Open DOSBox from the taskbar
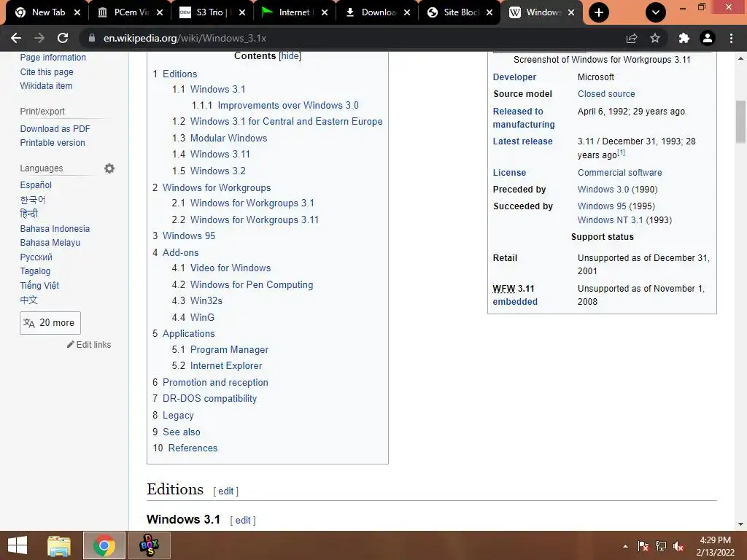The width and height of the screenshot is (747, 560). [149, 545]
